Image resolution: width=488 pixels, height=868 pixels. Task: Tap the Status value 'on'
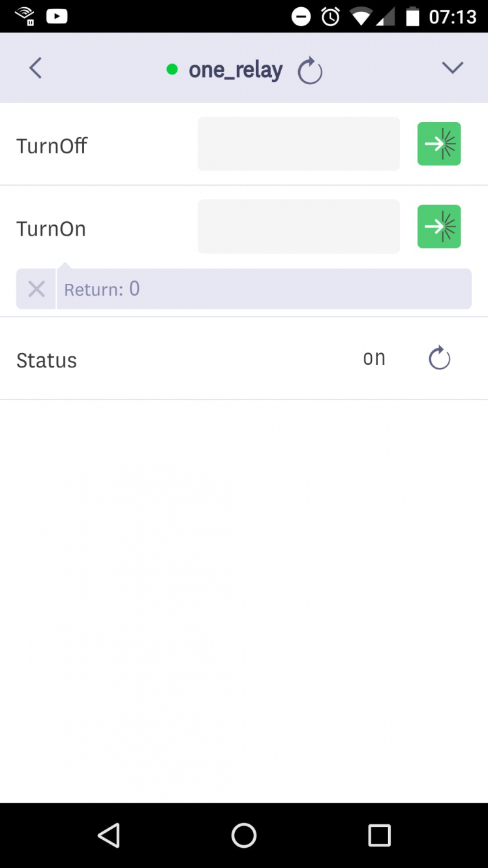click(x=374, y=358)
